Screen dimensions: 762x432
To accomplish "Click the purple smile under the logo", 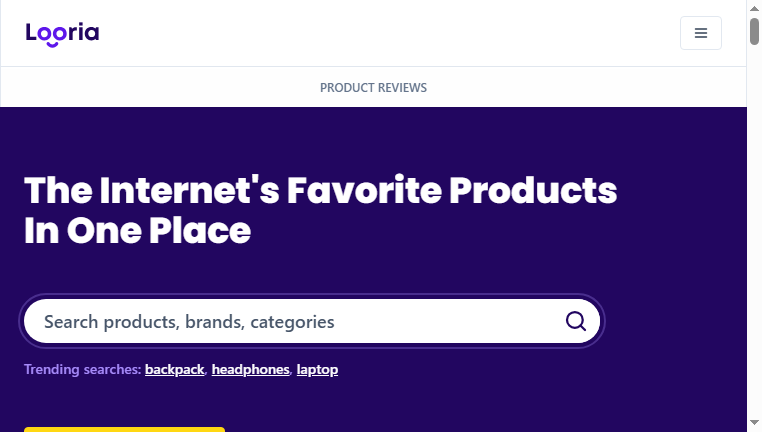I will click(x=52, y=45).
